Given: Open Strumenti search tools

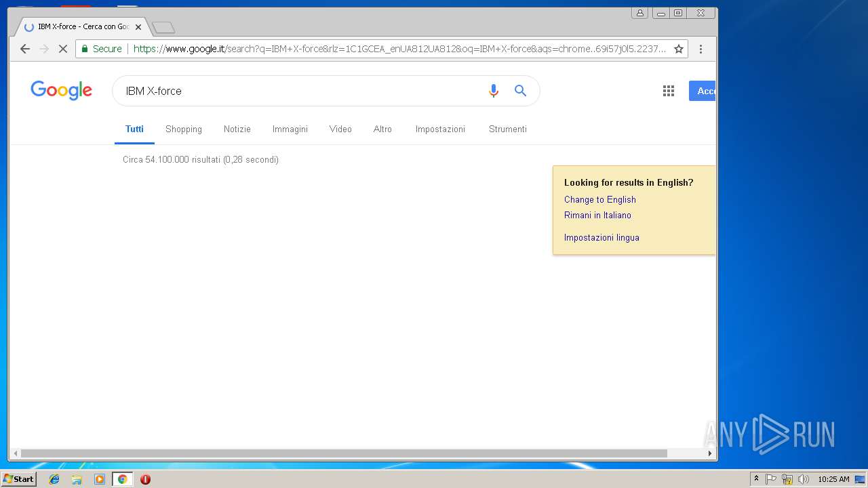Looking at the screenshot, I should [508, 129].
